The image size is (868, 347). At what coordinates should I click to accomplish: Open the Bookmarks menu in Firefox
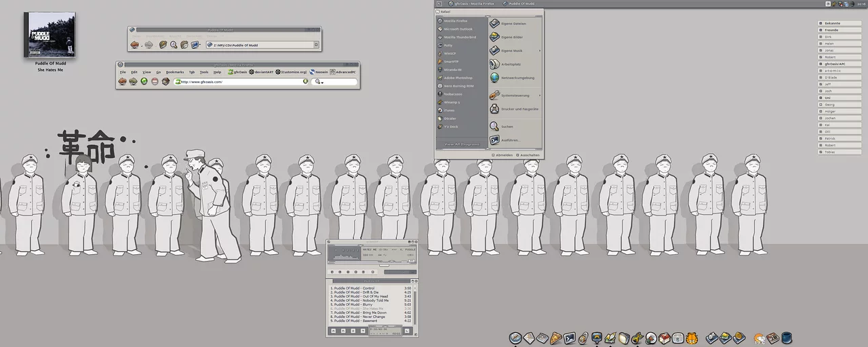click(x=175, y=72)
